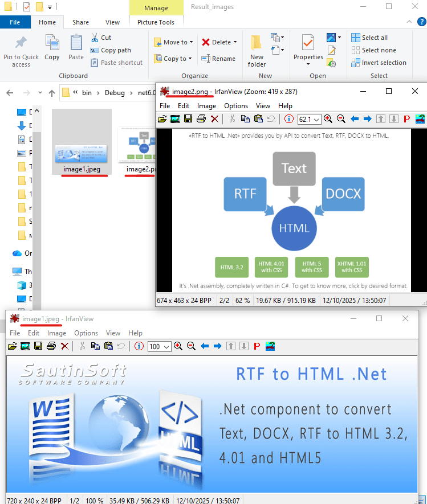Open Edit menu in image1.jpeg IrfanView
This screenshot has width=427, height=504.
click(34, 333)
